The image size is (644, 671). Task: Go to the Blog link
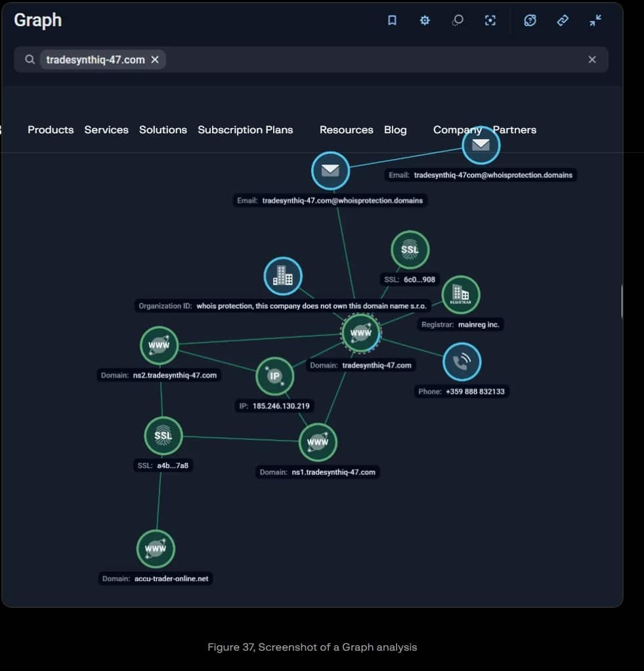(395, 130)
